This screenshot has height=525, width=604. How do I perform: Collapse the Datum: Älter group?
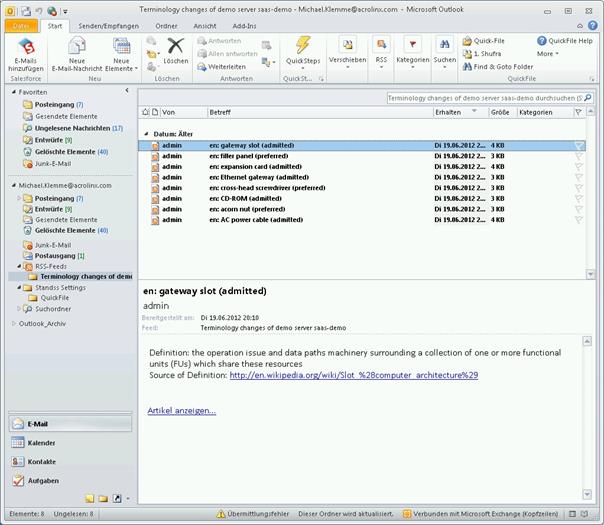(146, 134)
